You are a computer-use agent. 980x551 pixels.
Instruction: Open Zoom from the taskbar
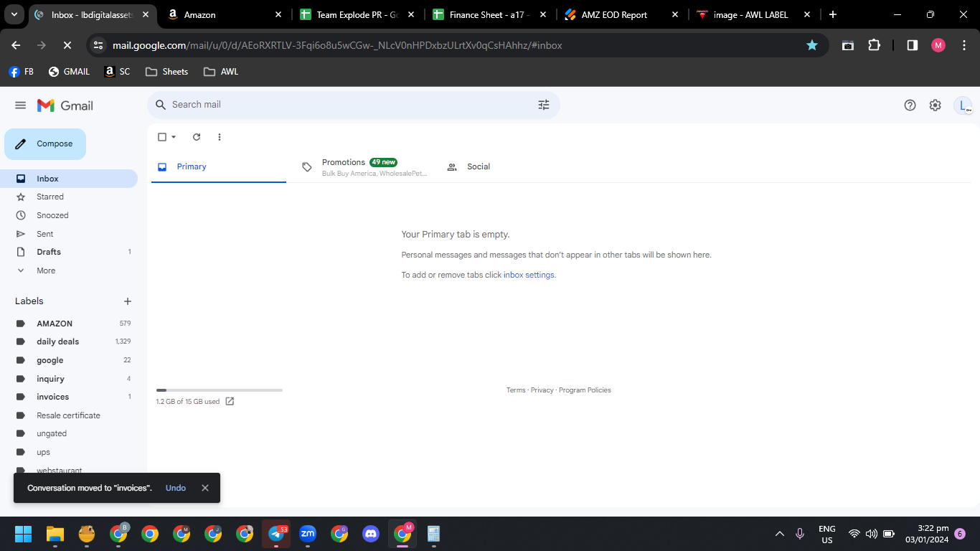pos(308,534)
